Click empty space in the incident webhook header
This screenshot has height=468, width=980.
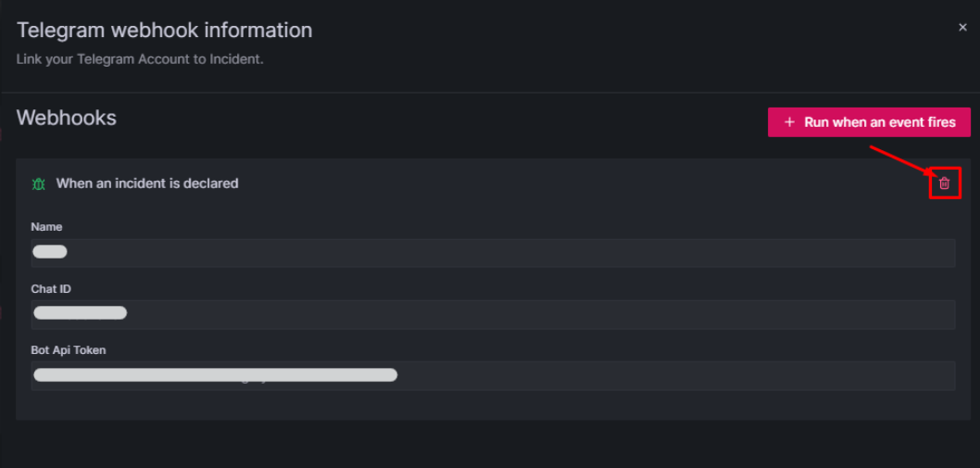556,183
